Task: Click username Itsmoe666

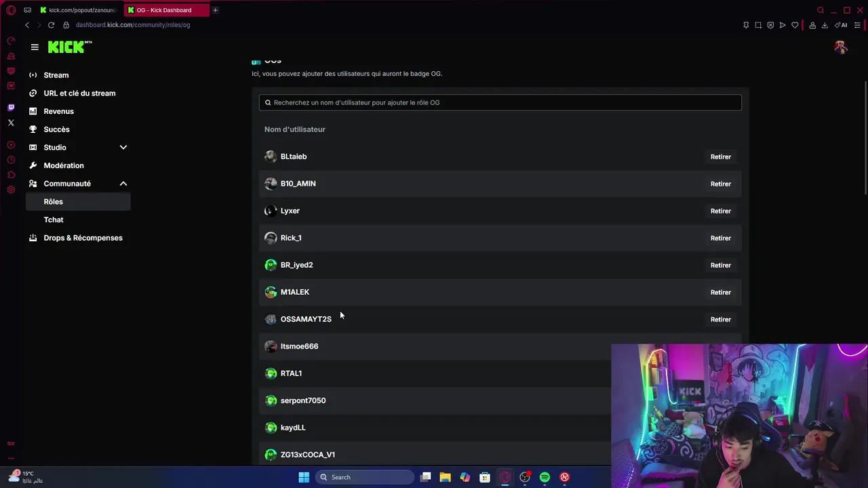Action: (x=299, y=346)
